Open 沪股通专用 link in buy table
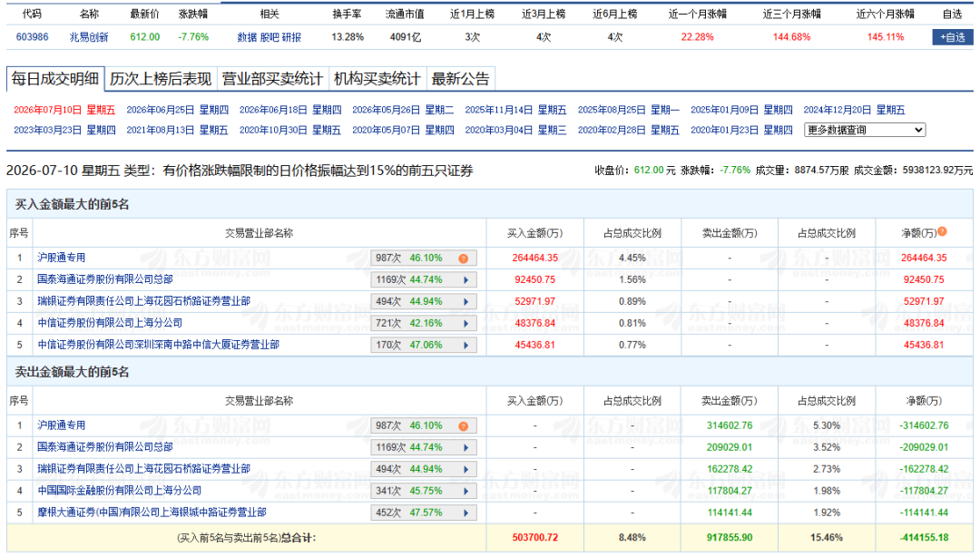980x557 pixels. click(x=62, y=258)
